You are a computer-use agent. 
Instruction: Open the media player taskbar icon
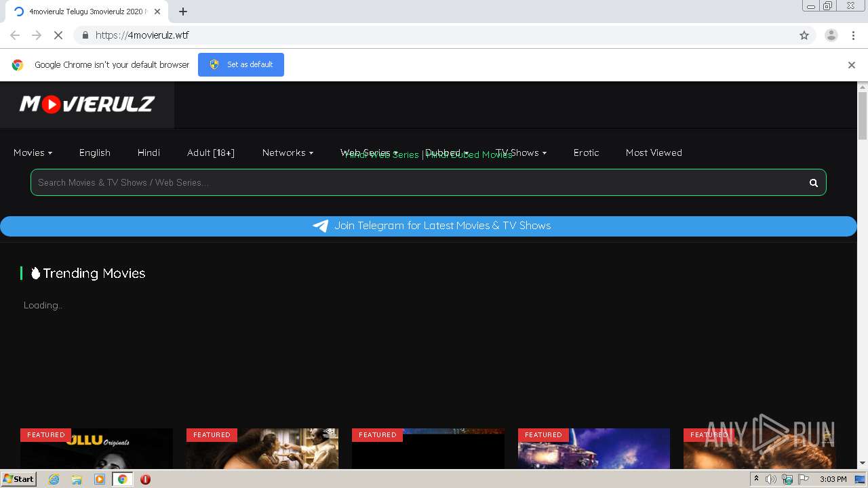pos(100,479)
